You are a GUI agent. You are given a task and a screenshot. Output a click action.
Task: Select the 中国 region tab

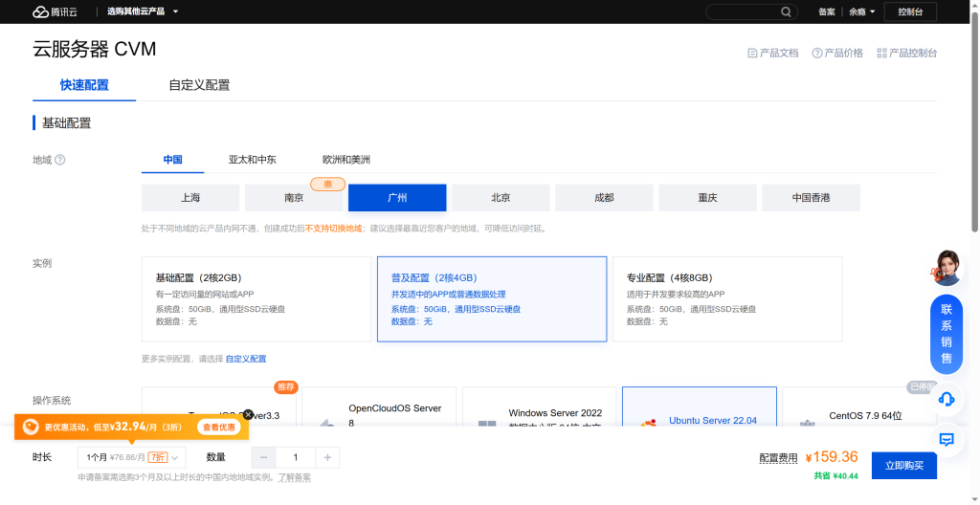click(x=172, y=160)
